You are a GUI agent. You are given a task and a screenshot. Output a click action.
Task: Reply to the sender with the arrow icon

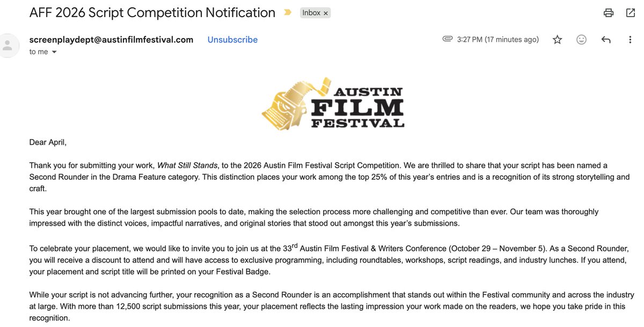(x=606, y=40)
